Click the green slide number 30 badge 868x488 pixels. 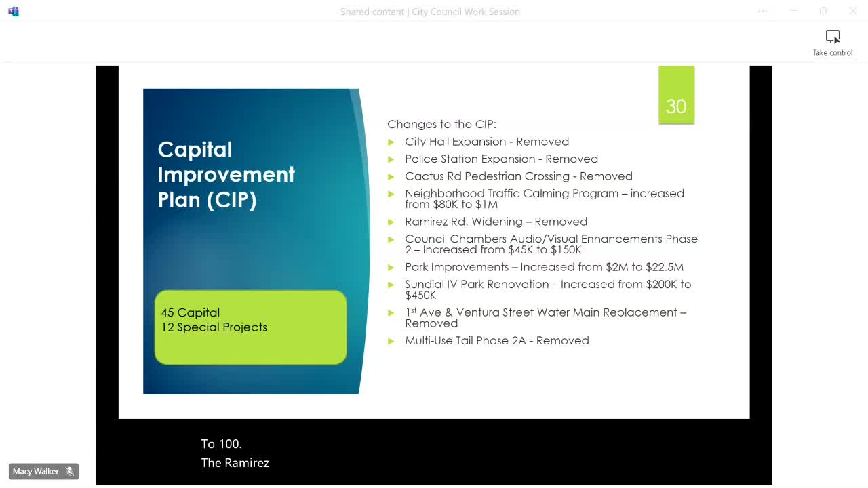[x=676, y=95]
